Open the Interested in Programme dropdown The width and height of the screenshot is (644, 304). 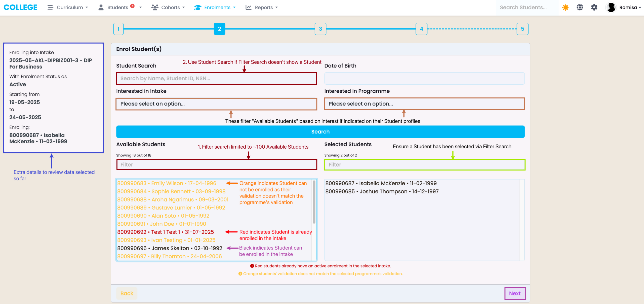pyautogui.click(x=424, y=104)
